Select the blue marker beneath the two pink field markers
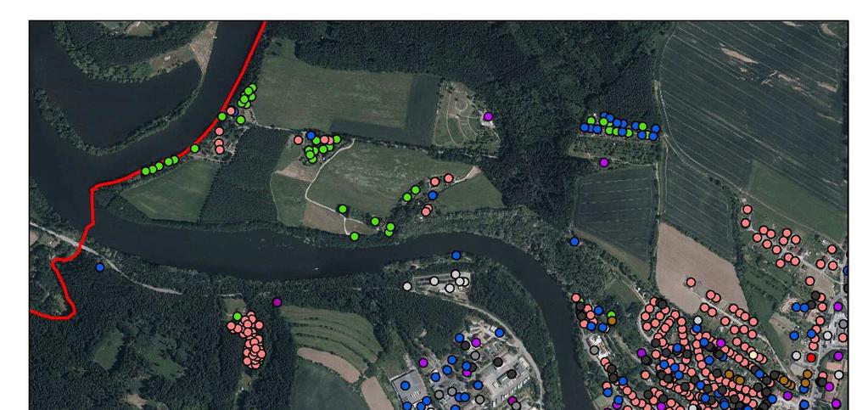 (433, 195)
